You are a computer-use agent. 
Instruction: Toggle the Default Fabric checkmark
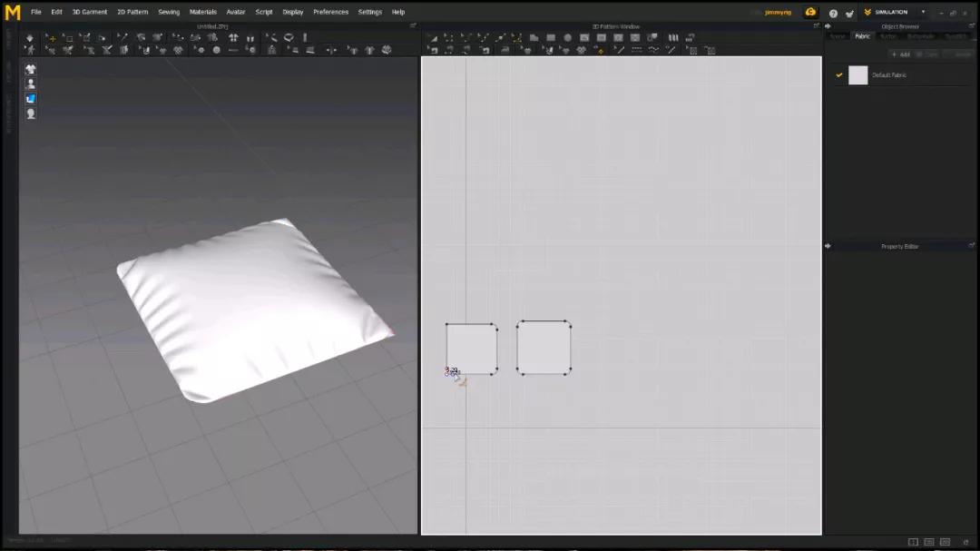(x=839, y=75)
